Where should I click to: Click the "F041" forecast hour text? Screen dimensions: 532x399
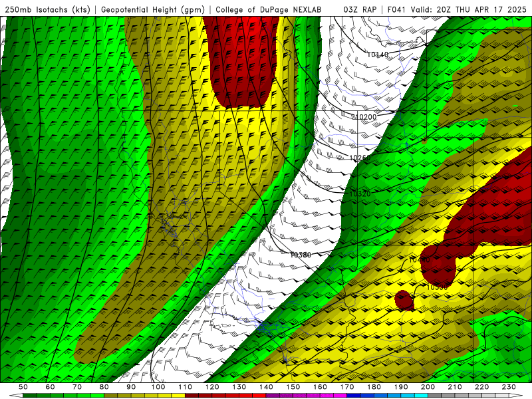(x=397, y=9)
